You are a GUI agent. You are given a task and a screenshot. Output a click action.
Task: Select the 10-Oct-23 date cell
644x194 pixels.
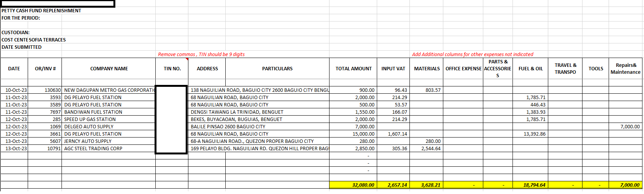14,90
